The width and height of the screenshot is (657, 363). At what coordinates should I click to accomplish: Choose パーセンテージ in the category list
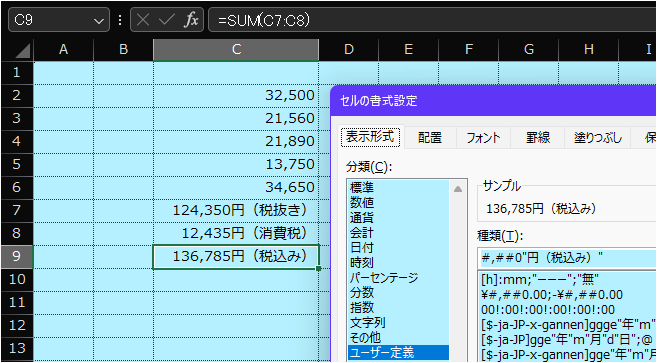398,277
